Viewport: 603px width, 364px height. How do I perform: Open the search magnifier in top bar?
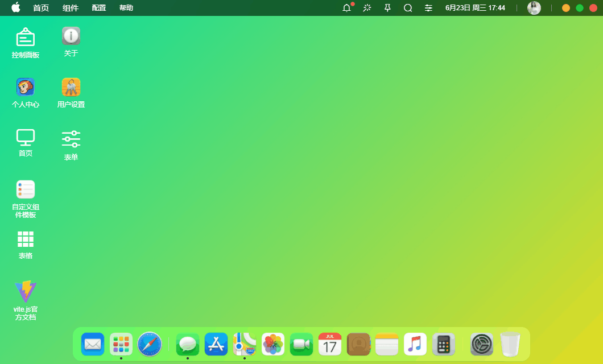408,8
